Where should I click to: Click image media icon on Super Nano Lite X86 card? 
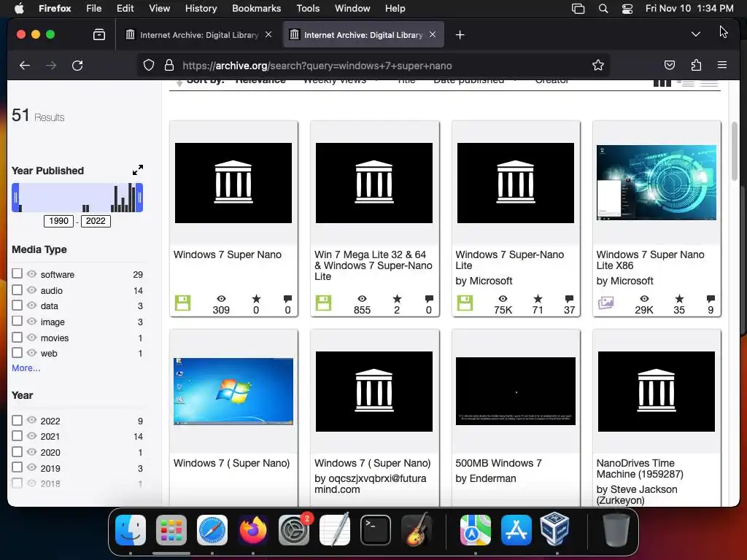tap(605, 303)
